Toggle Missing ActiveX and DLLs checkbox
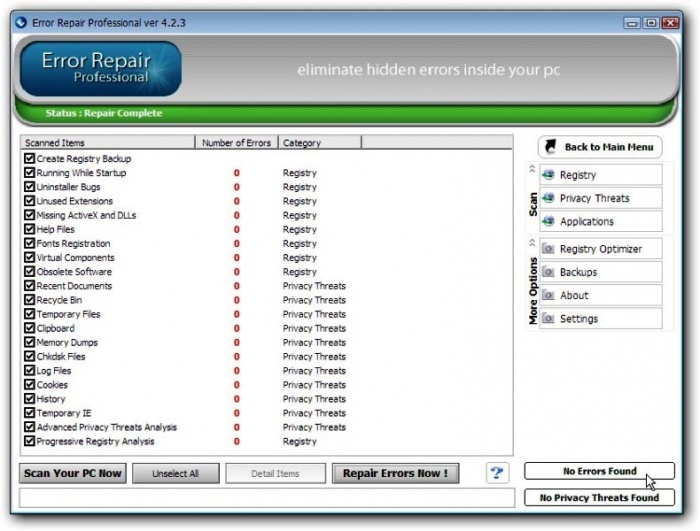The height and width of the screenshot is (531, 700). 29,215
